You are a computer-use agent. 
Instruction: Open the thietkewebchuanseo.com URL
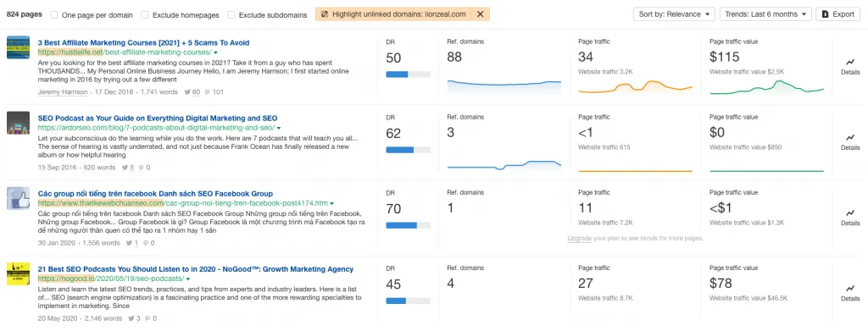[183, 203]
